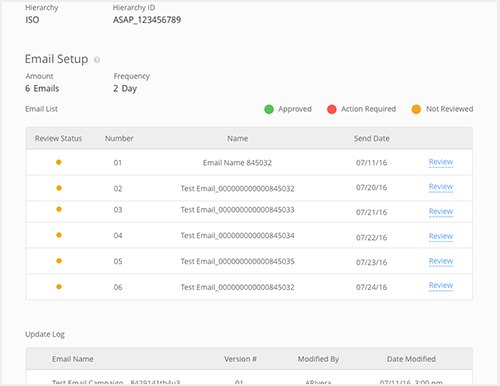This screenshot has width=500, height=386.
Task: Click the Email Setup heading
Action: click(56, 59)
